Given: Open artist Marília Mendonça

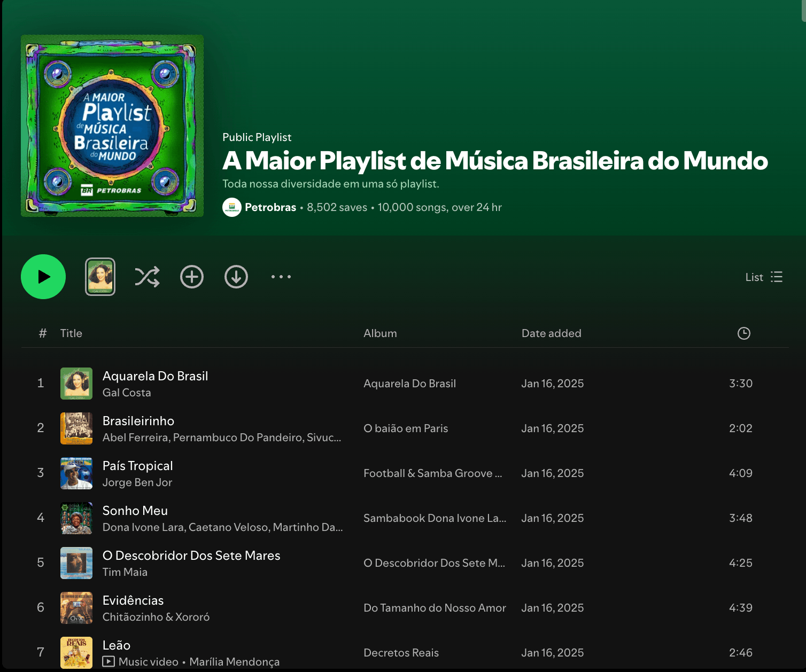Looking at the screenshot, I should pos(235,662).
